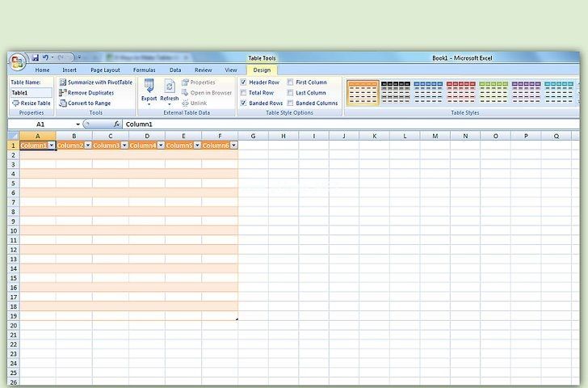Open the Formulas ribbon tab
The height and width of the screenshot is (388, 588).
point(145,70)
